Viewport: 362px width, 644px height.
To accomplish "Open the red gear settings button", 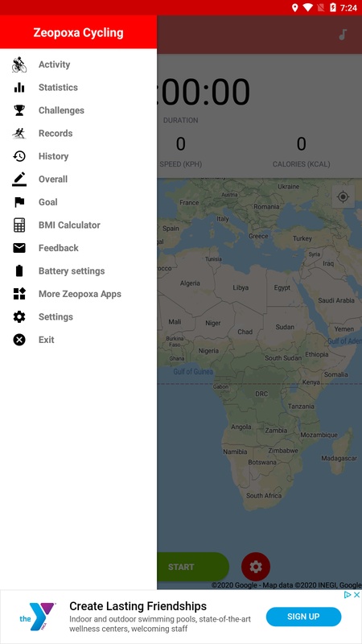I will point(256,567).
